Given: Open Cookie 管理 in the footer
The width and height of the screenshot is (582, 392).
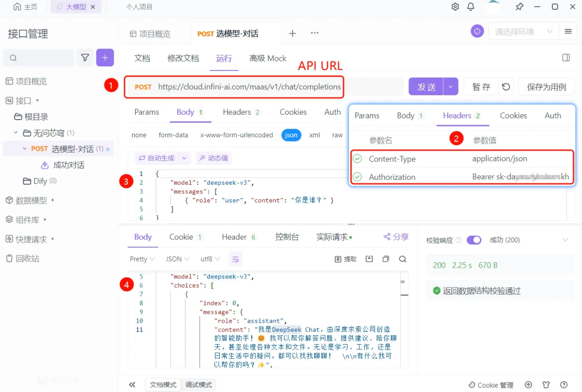Looking at the screenshot, I should click(491, 385).
